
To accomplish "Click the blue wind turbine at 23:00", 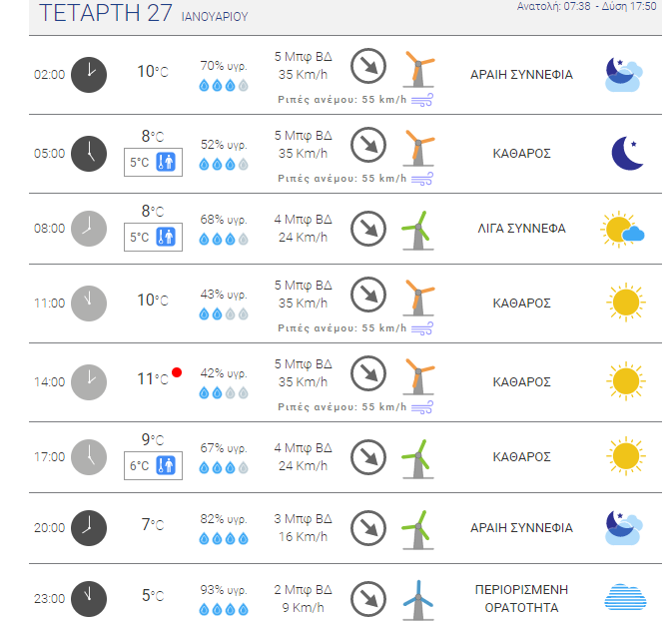I will pyautogui.click(x=417, y=600).
